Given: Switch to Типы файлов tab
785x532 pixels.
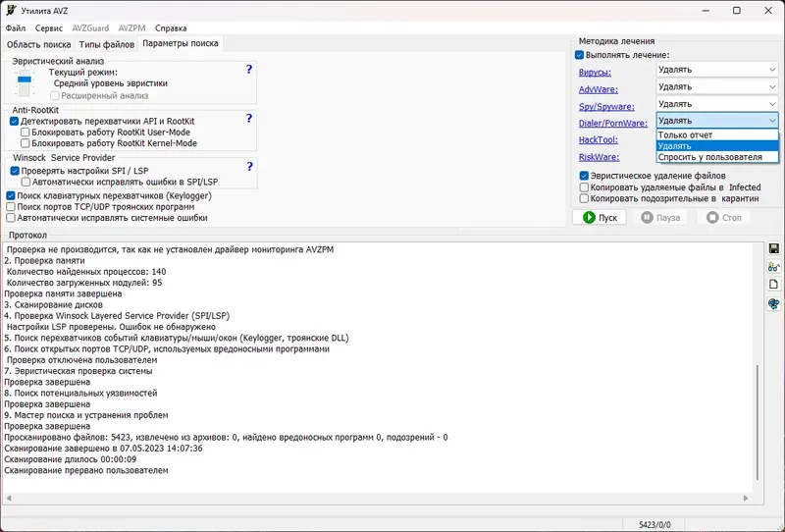Looking at the screenshot, I should click(107, 44).
